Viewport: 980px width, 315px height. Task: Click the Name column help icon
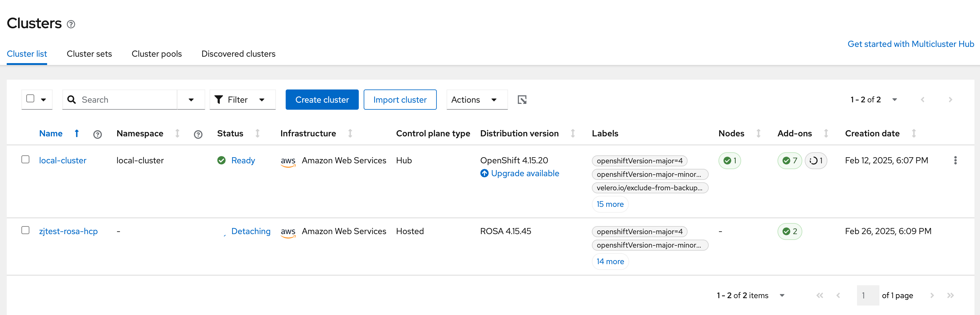(x=97, y=134)
